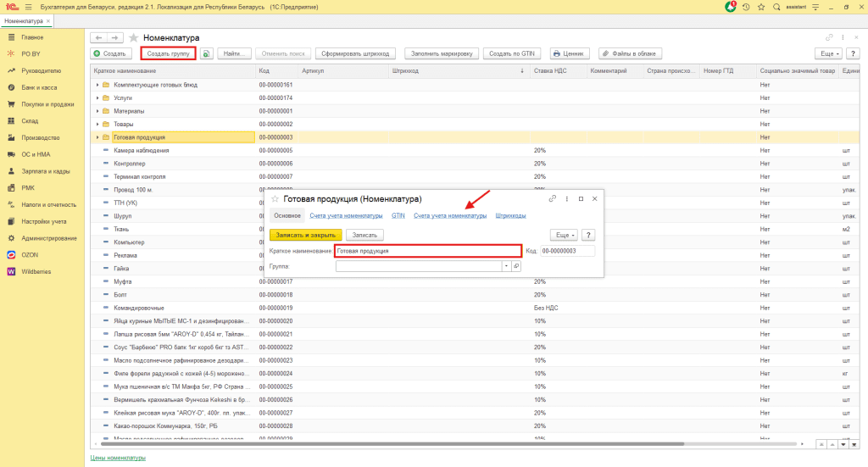Click the Код field in the dialog

click(567, 251)
